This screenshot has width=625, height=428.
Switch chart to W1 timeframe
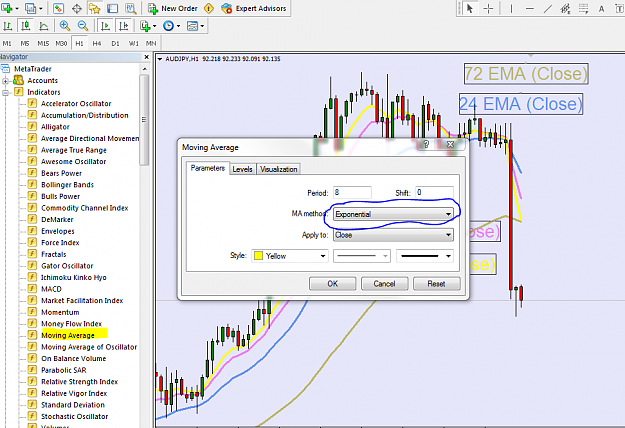(x=134, y=43)
